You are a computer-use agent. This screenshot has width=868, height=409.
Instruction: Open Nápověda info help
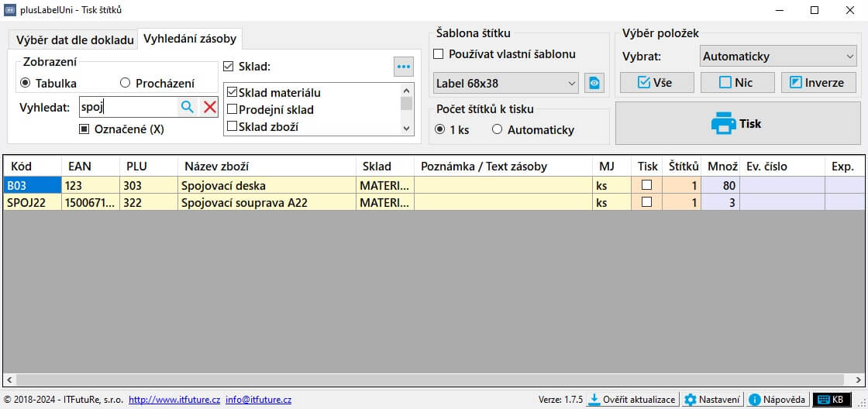coord(777,400)
